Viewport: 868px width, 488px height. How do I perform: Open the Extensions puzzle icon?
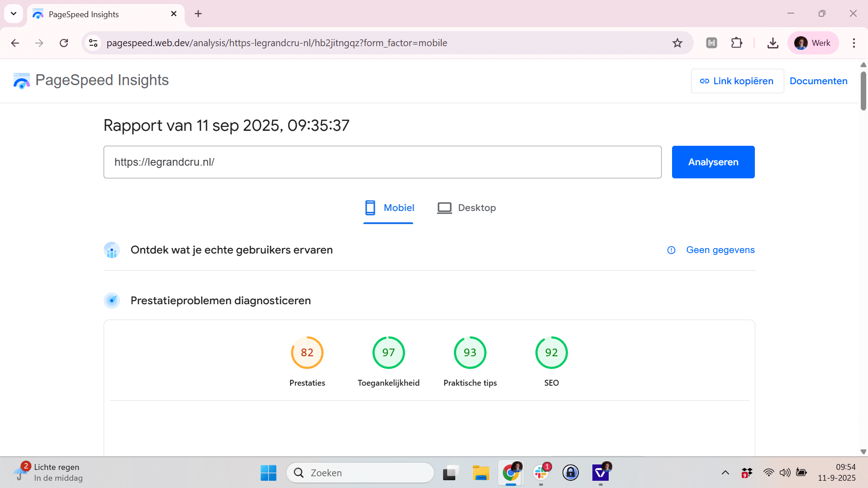[x=736, y=43]
